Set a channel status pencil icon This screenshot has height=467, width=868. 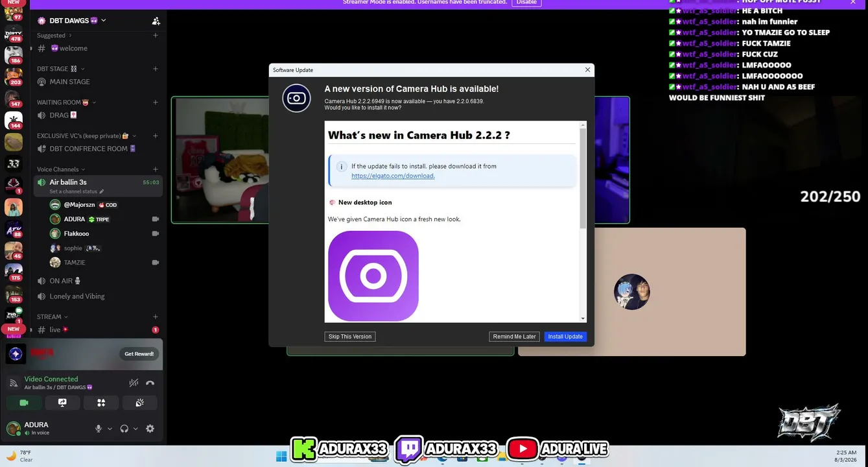point(102,192)
